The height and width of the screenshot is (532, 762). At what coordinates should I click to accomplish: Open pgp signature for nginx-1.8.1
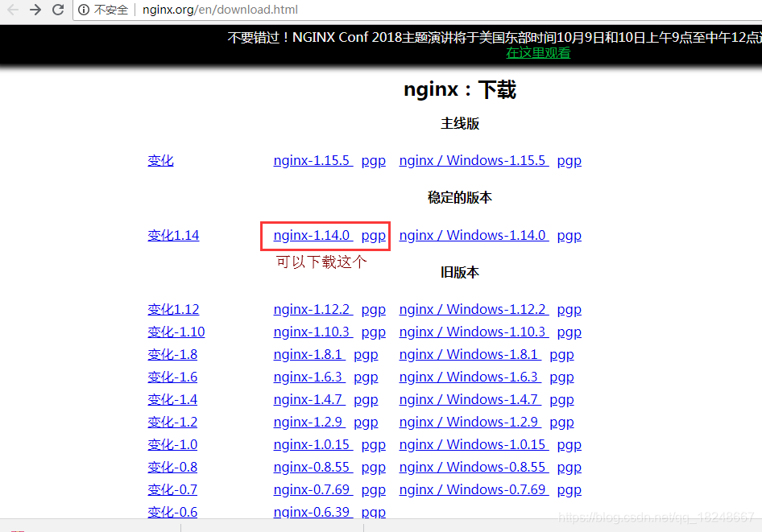366,355
